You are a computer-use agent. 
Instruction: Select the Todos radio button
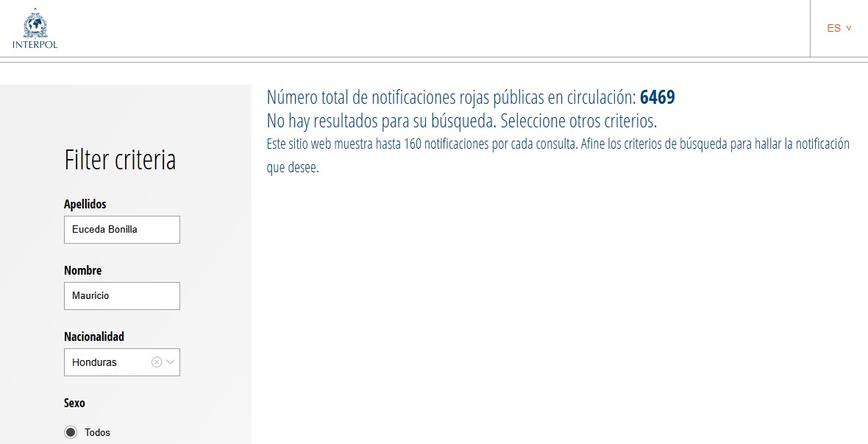[71, 432]
